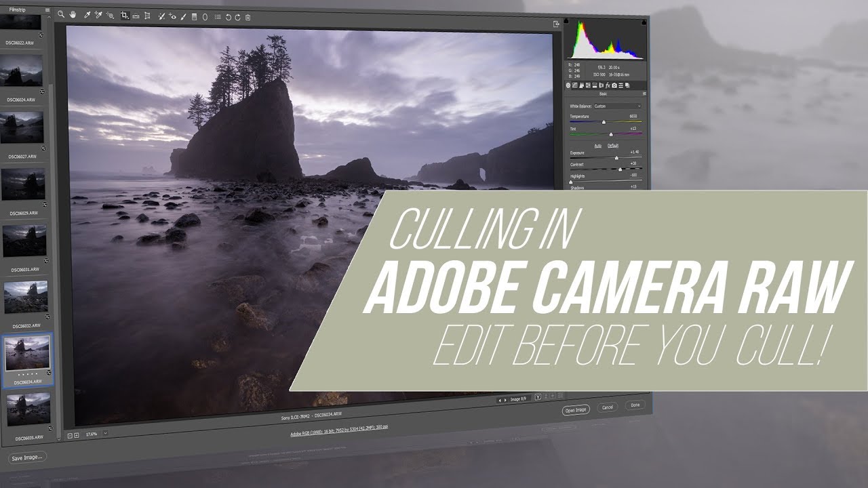Select the Radial Filter tool
Screen dimensions: 868x488
[205, 16]
